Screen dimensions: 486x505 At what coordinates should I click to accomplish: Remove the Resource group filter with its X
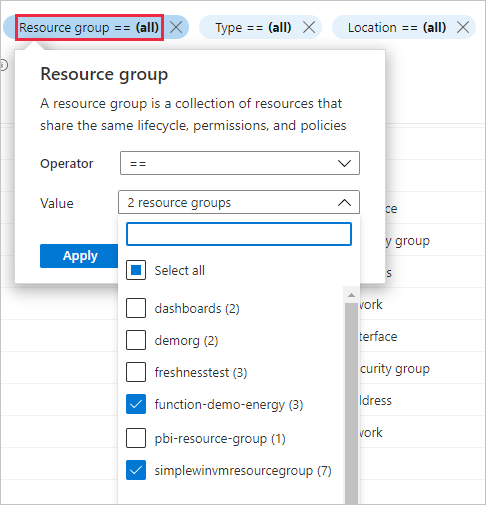coord(176,27)
